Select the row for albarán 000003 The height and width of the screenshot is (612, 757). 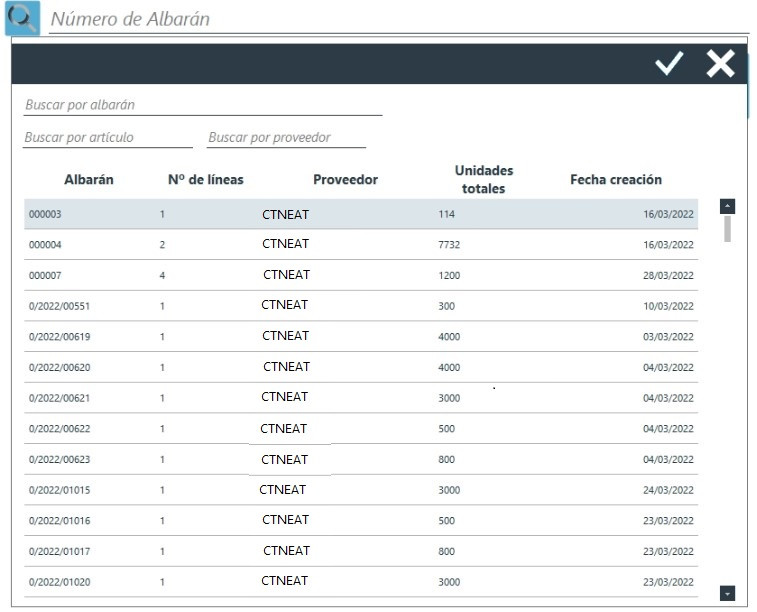pyautogui.click(x=360, y=214)
